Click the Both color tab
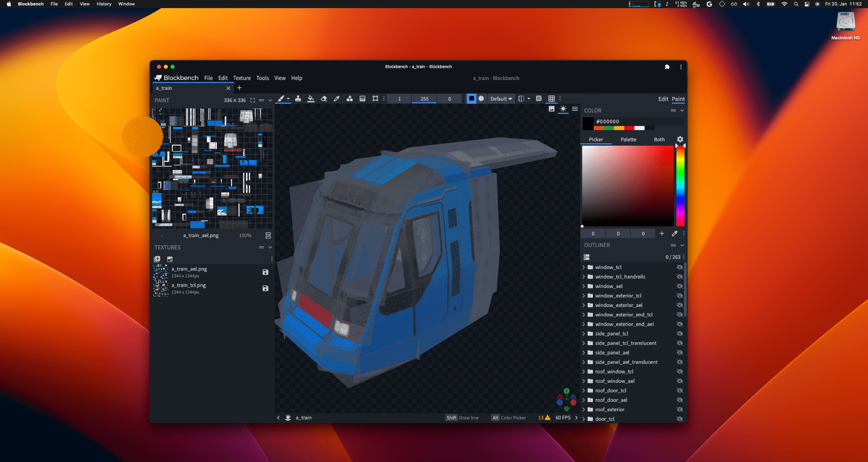The width and height of the screenshot is (868, 462). point(659,139)
